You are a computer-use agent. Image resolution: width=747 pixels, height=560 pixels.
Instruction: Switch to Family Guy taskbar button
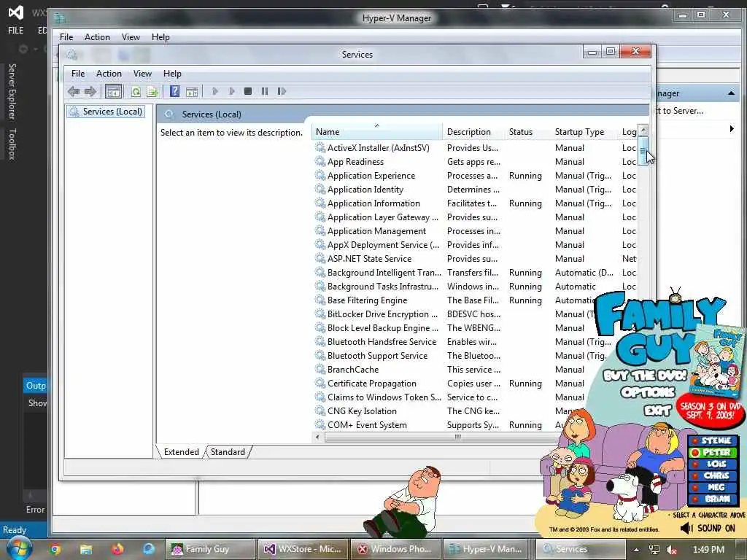209,549
